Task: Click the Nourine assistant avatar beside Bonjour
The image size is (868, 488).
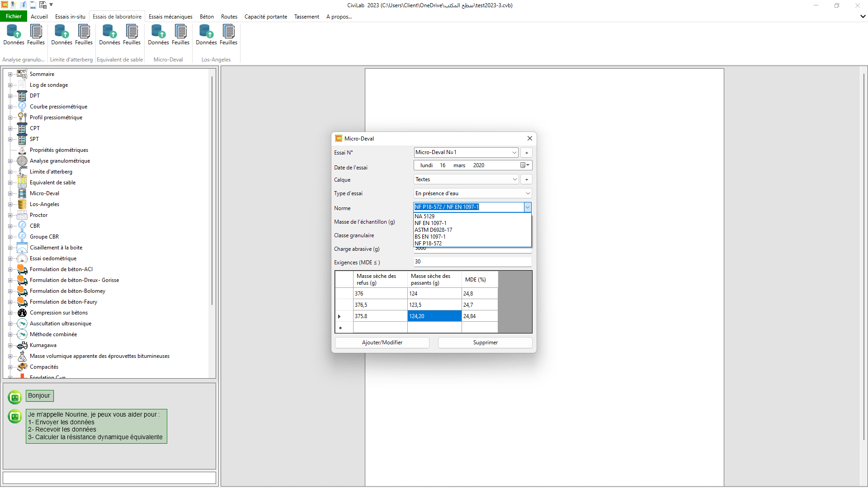Action: click(x=15, y=397)
